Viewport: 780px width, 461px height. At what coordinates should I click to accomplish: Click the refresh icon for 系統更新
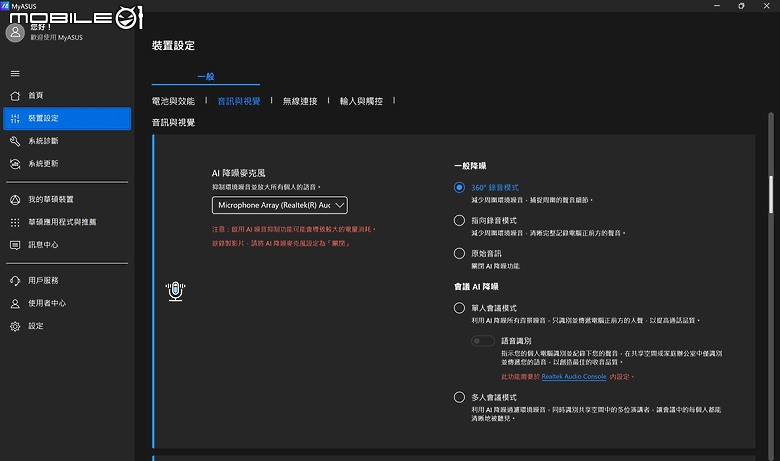click(15, 164)
